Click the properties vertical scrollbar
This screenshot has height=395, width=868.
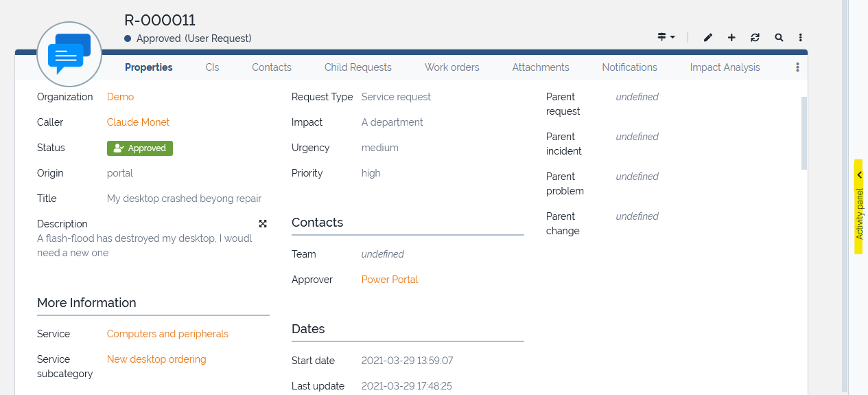pos(804,133)
